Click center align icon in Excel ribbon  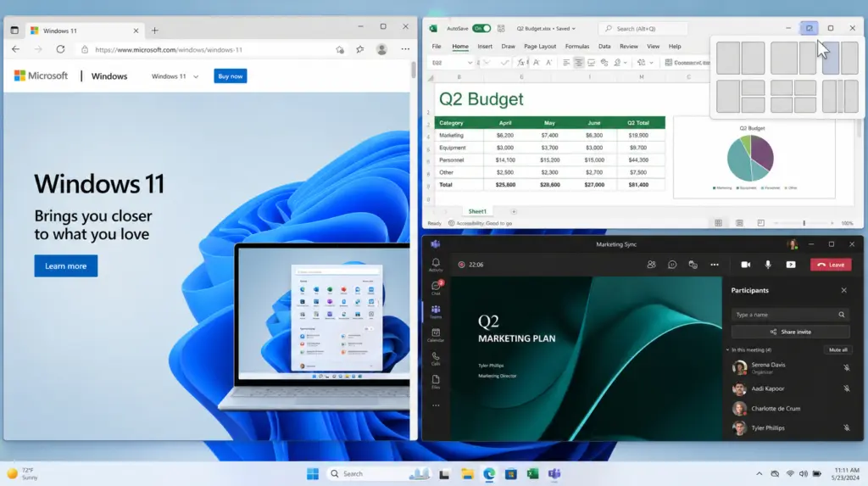tap(578, 63)
